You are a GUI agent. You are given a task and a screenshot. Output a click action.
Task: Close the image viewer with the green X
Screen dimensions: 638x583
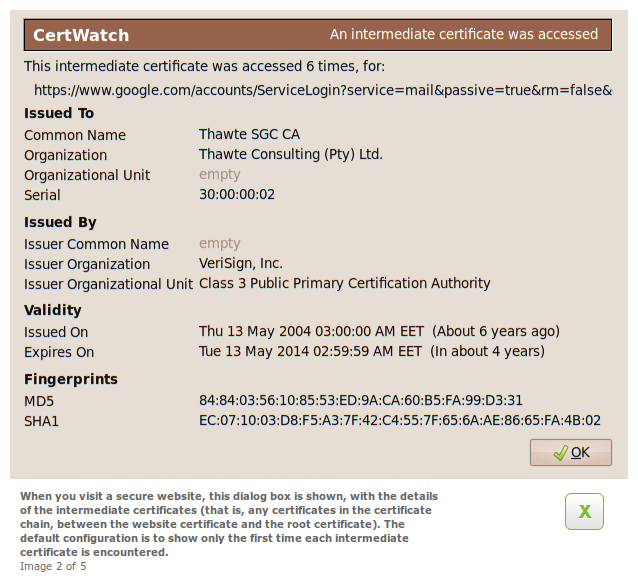(584, 511)
